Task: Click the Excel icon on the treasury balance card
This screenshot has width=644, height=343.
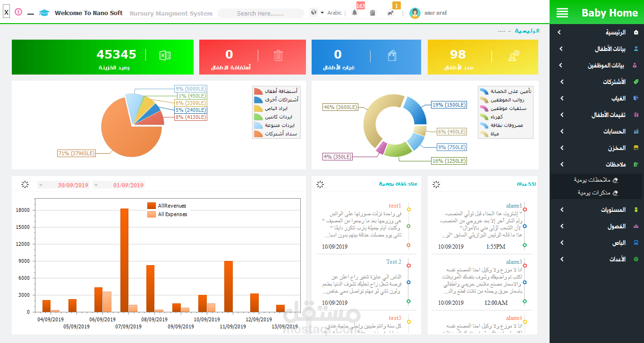Action: tap(165, 55)
